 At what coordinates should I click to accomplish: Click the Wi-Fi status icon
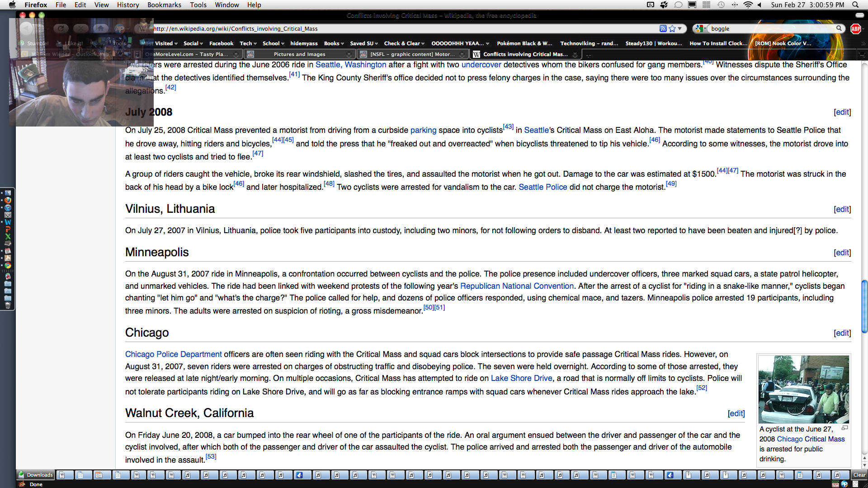pyautogui.click(x=748, y=5)
